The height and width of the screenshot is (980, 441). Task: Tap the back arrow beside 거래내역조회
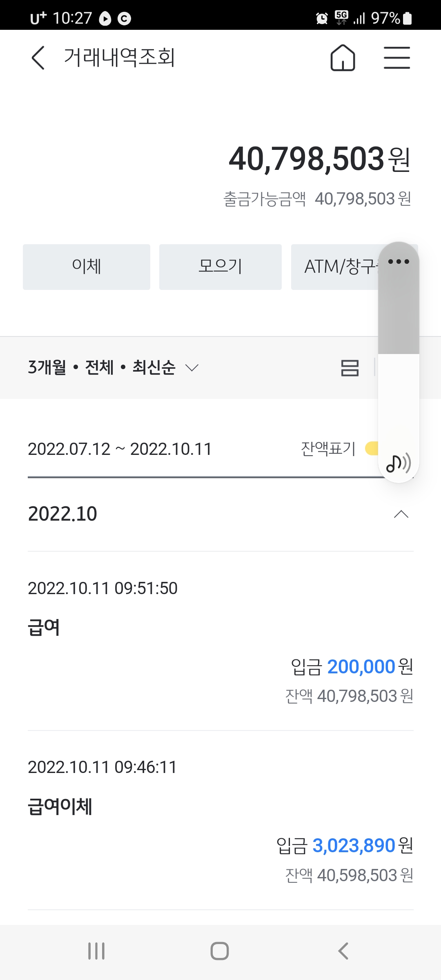(x=38, y=58)
